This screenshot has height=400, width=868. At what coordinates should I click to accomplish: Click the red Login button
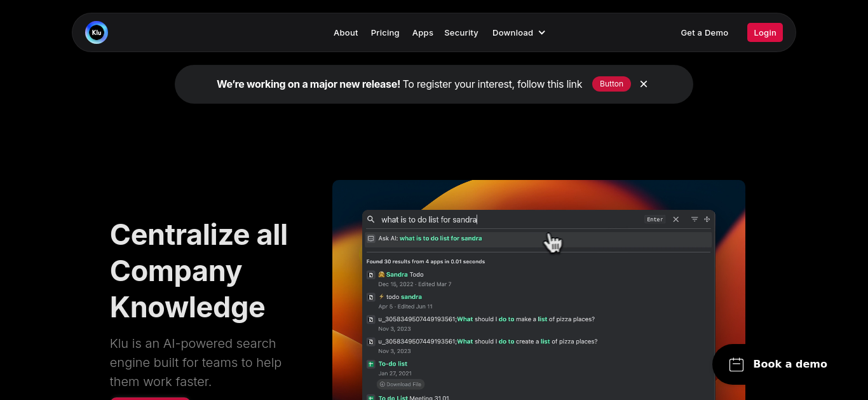(x=765, y=32)
